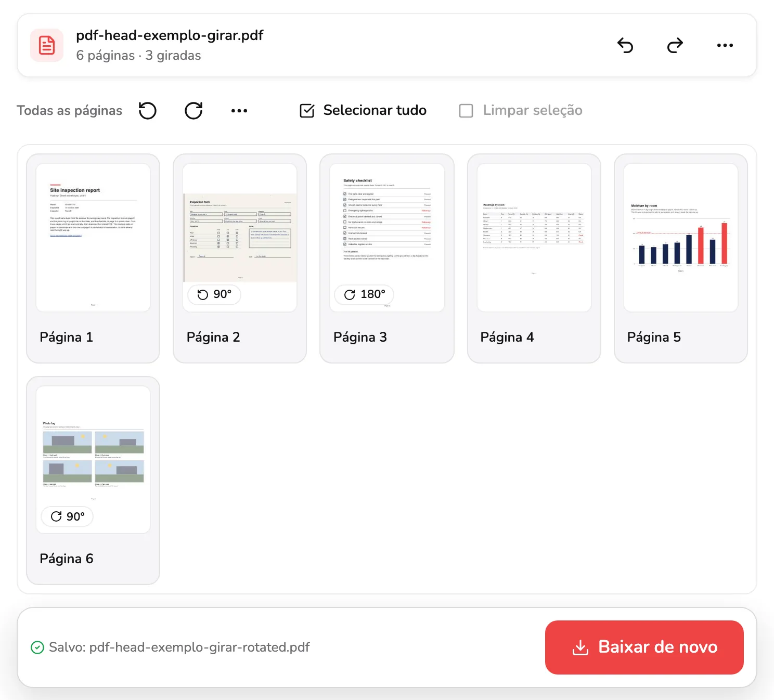Rotate all pages counterclockwise

pyautogui.click(x=148, y=110)
